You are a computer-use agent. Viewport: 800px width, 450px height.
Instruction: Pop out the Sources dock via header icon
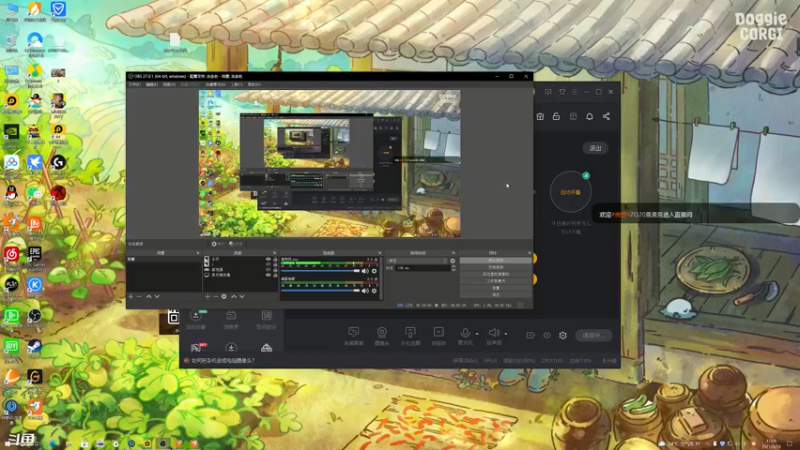point(274,253)
